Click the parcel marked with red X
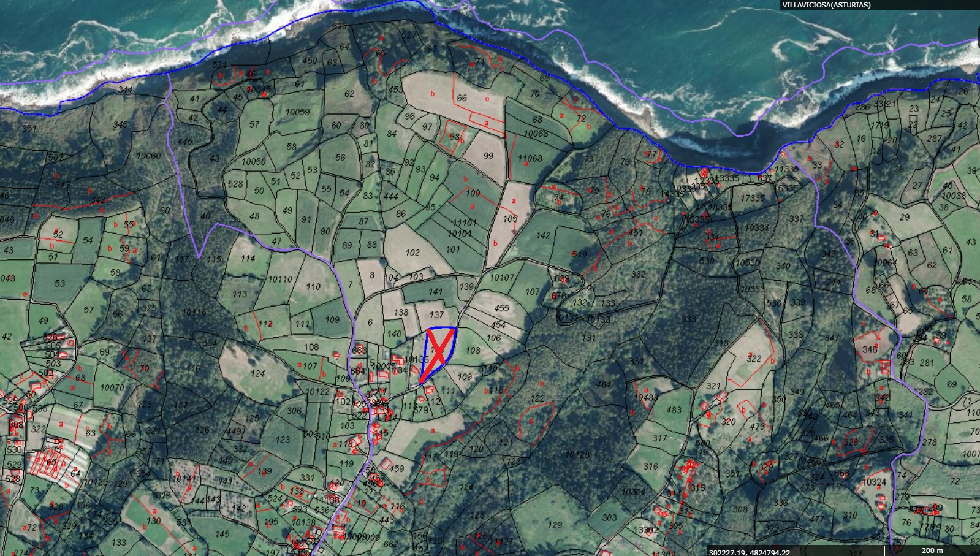The height and width of the screenshot is (556, 980). [439, 352]
